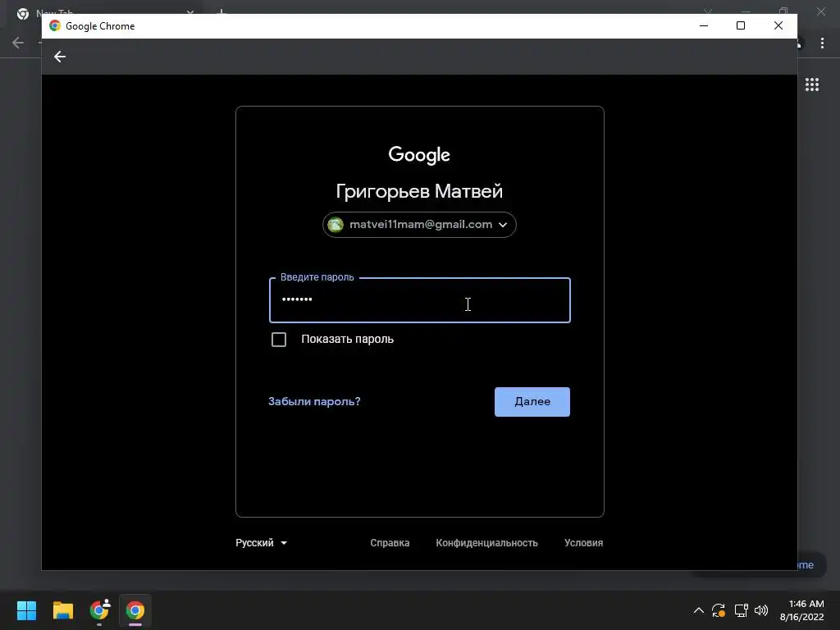
Task: Select the active Chrome taskbar icon
Action: [x=135, y=610]
